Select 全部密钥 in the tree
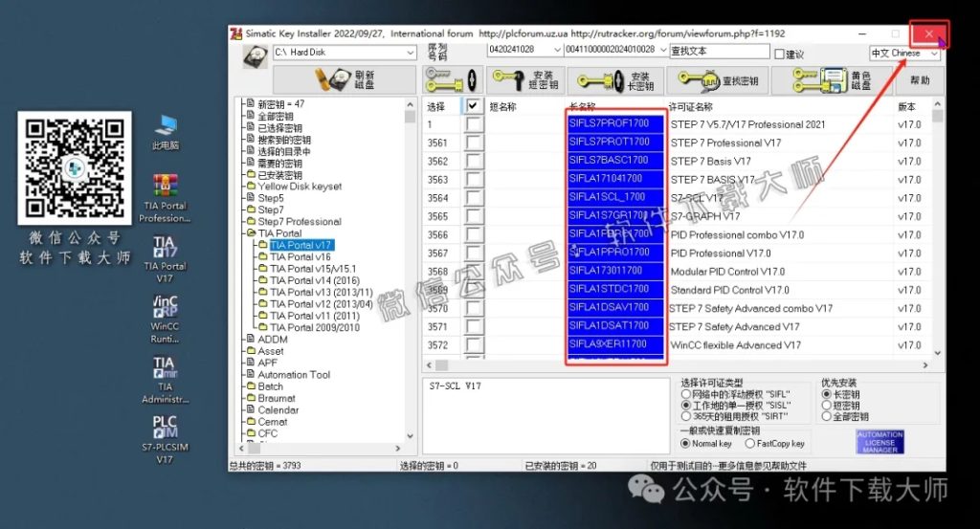Viewport: 980px width, 529px height. [276, 116]
